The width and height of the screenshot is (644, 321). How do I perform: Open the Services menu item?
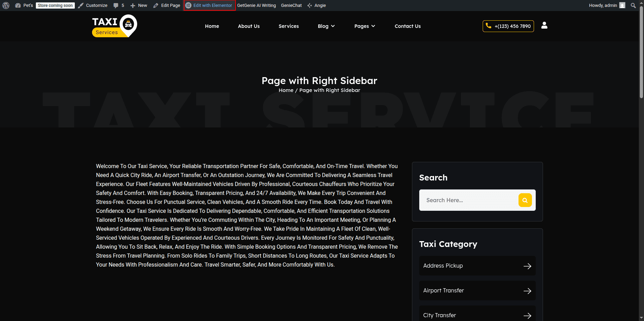tap(289, 26)
